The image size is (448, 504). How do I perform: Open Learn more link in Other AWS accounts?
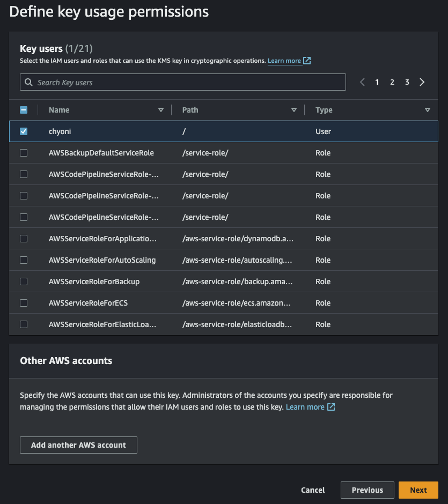pos(305,407)
